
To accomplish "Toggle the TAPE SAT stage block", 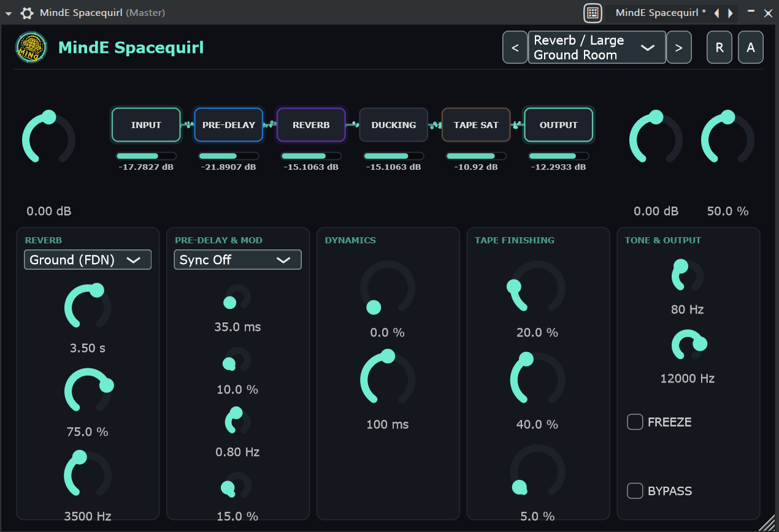I will (476, 125).
